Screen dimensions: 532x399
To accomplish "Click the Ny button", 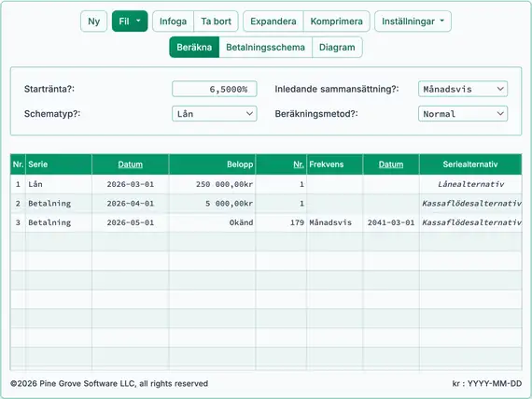I will 93,21.
